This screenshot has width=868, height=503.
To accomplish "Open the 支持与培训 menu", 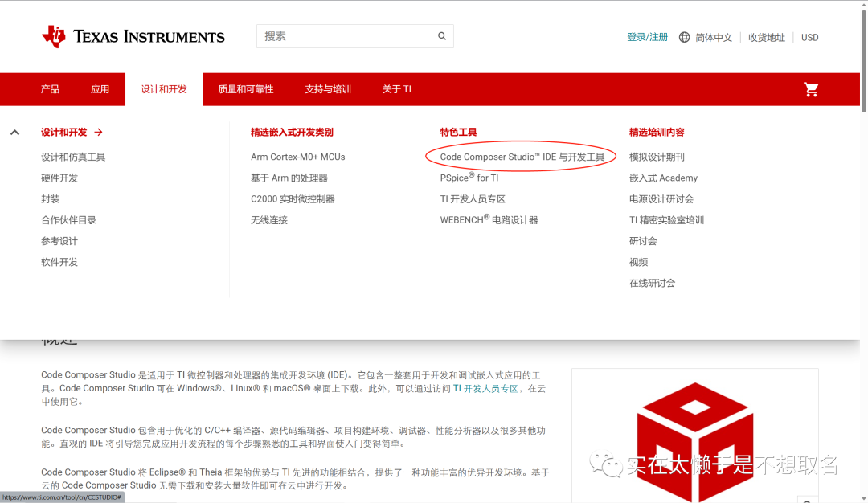I will [x=328, y=89].
